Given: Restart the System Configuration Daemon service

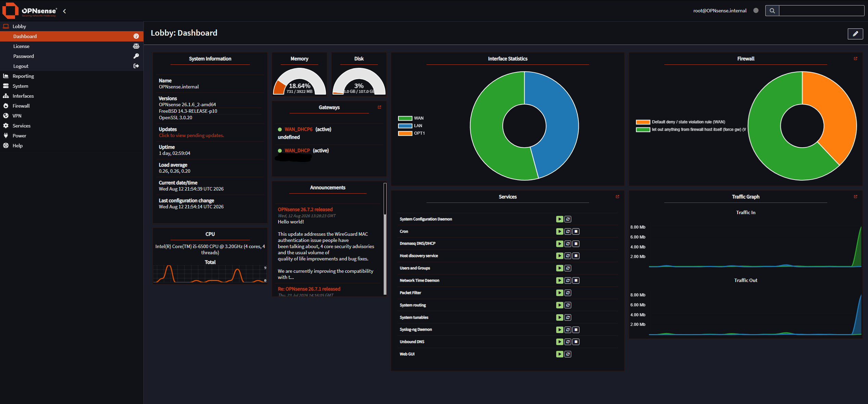Looking at the screenshot, I should (568, 219).
